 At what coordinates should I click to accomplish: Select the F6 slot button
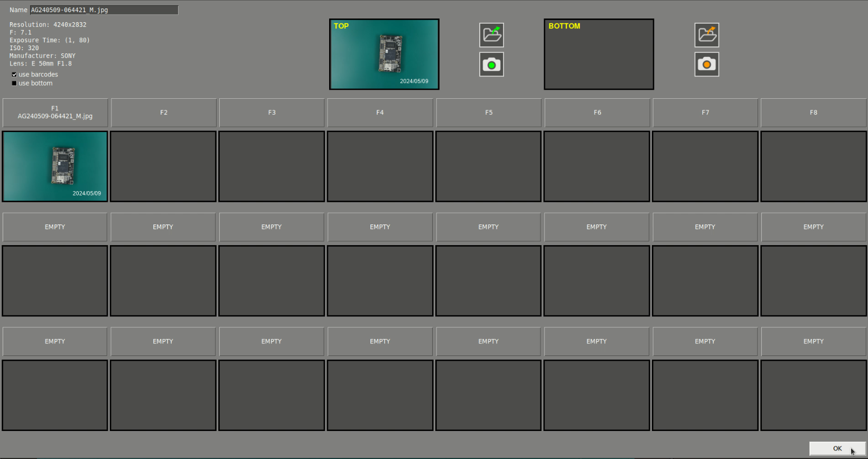(597, 113)
